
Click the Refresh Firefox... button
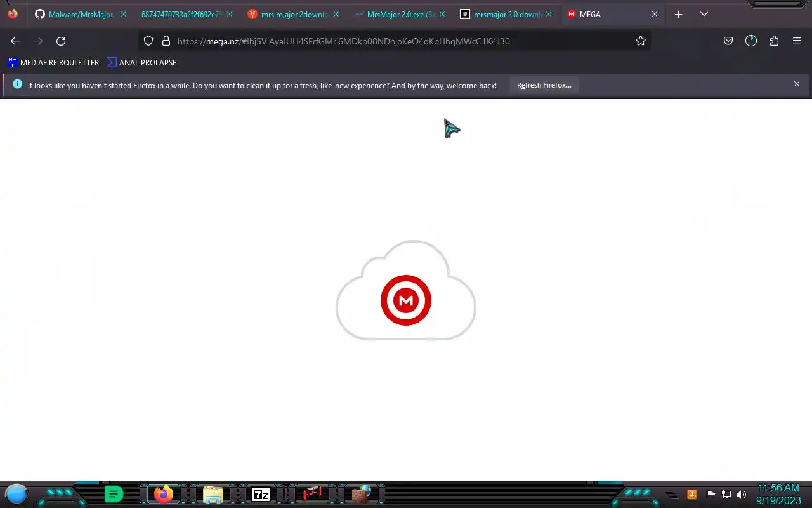(x=544, y=85)
